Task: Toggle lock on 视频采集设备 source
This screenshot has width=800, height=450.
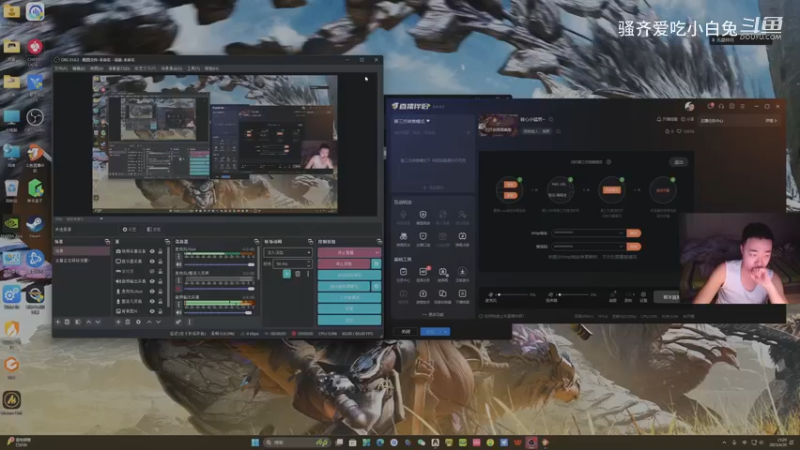Action: point(160,251)
